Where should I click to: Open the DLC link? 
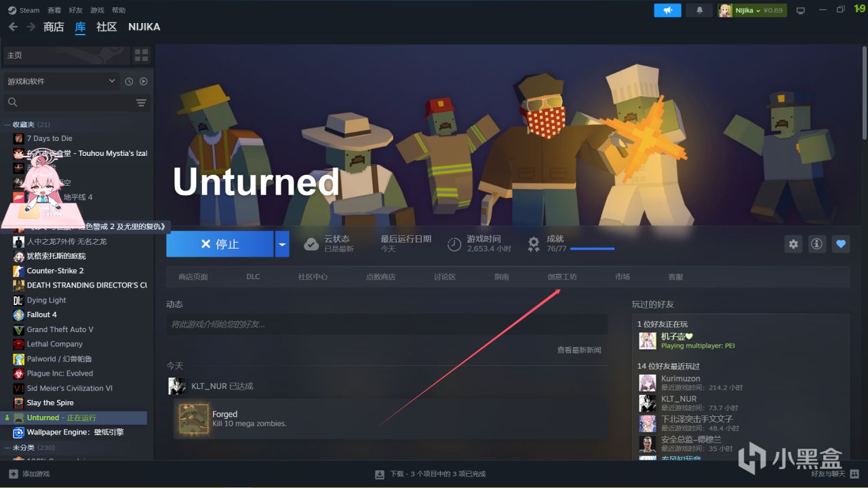click(253, 277)
